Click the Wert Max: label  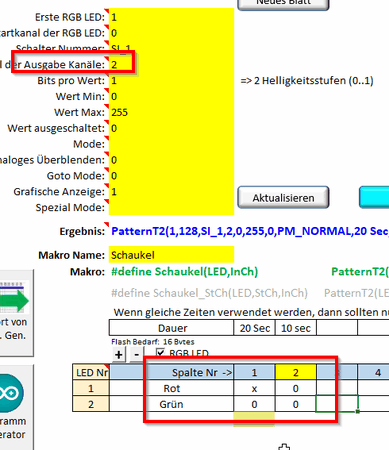[x=79, y=112]
